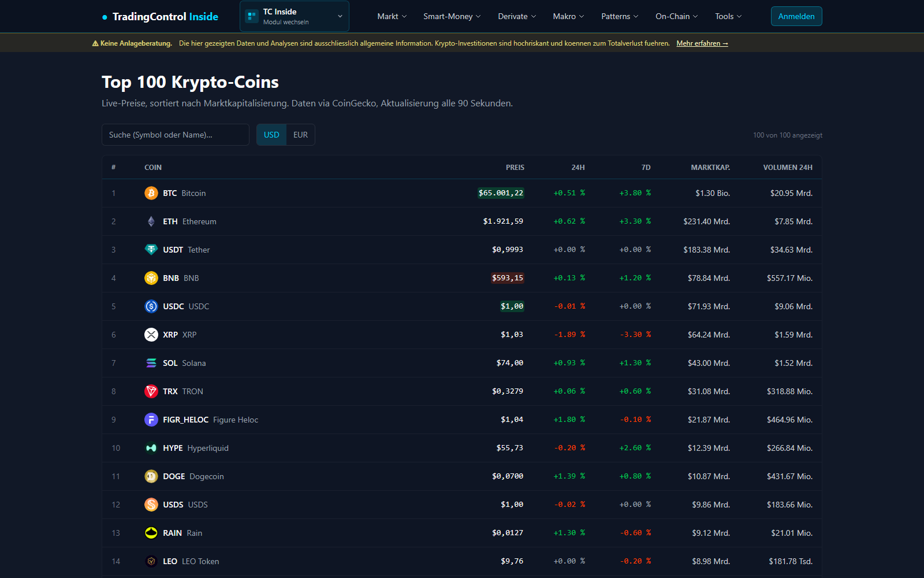Click the Figure Heloc 7d change -0.10 %
The image size is (924, 578).
[635, 420]
